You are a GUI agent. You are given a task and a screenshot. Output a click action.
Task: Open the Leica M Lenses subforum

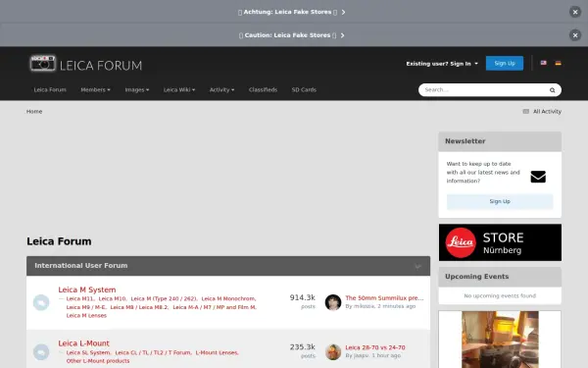click(x=86, y=316)
